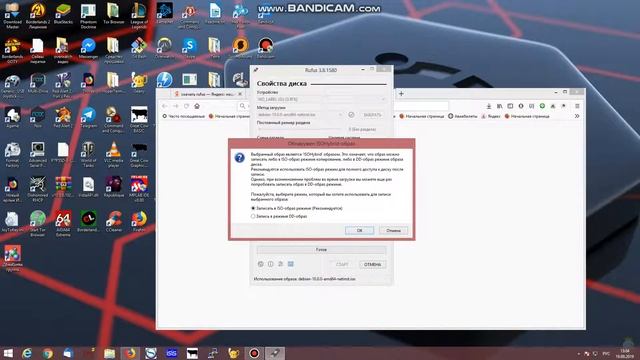Viewport: 640px width, 360px height.
Task: Select the write in ISO image mode option
Action: click(x=297, y=208)
